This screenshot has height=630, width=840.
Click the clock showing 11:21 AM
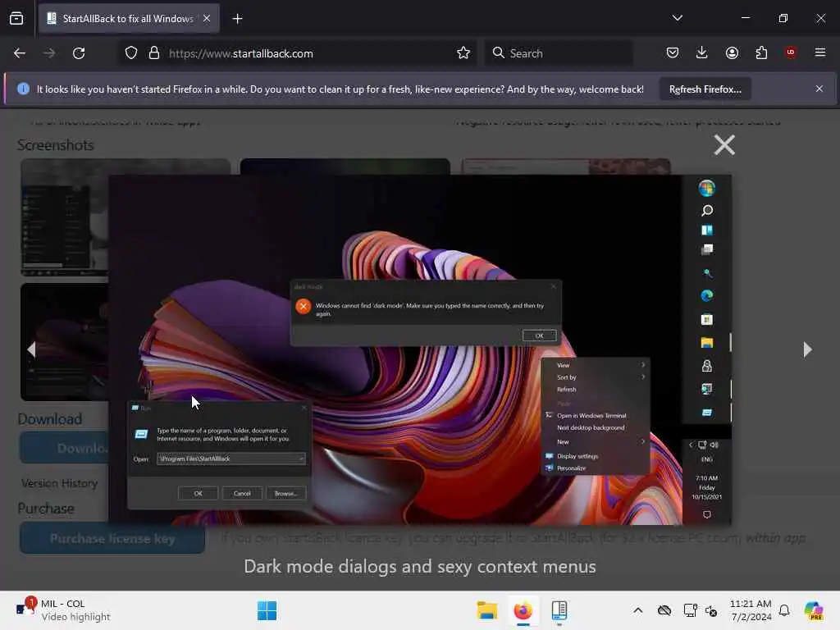[751, 610]
